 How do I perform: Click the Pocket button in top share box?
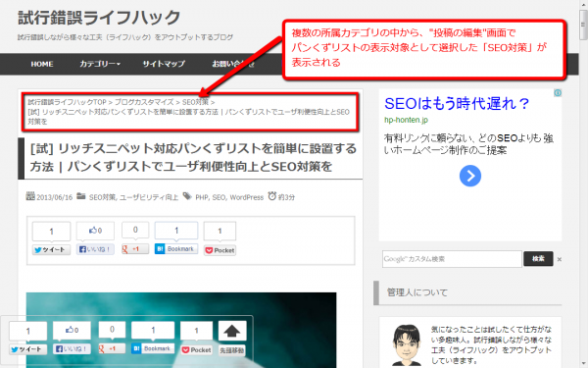point(220,250)
